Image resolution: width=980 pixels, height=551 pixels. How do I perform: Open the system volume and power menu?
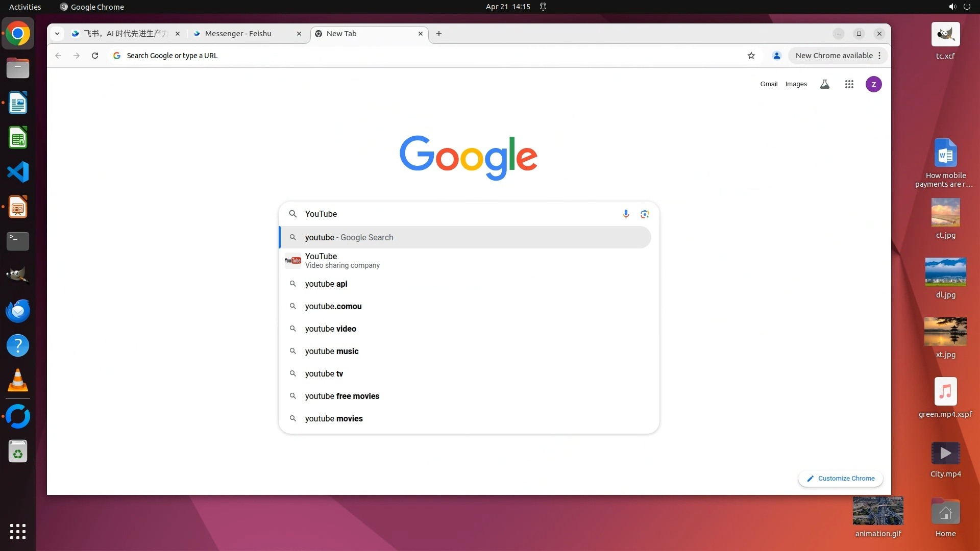(959, 7)
